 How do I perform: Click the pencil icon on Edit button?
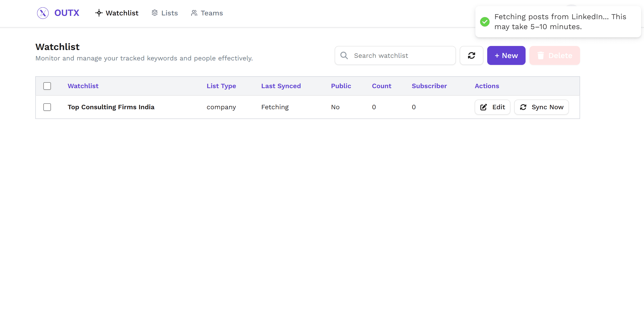tap(483, 107)
